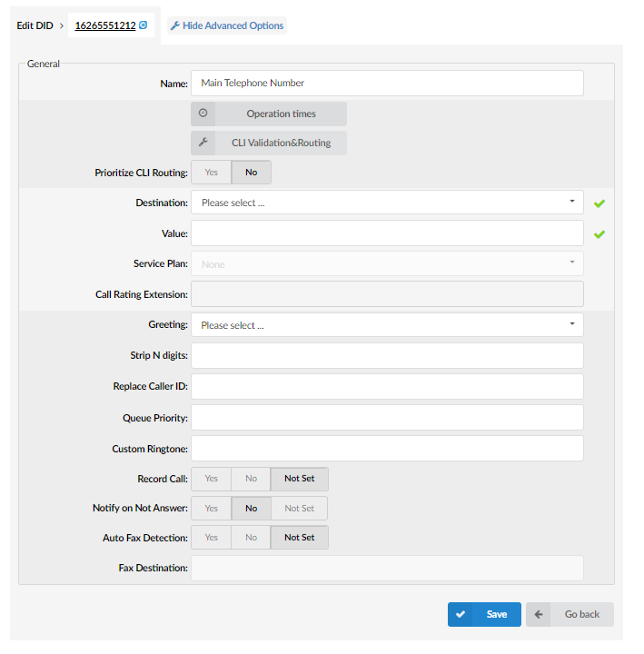Set Prioritize CLI Routing to Yes
This screenshot has height=654, width=644.
coord(211,173)
